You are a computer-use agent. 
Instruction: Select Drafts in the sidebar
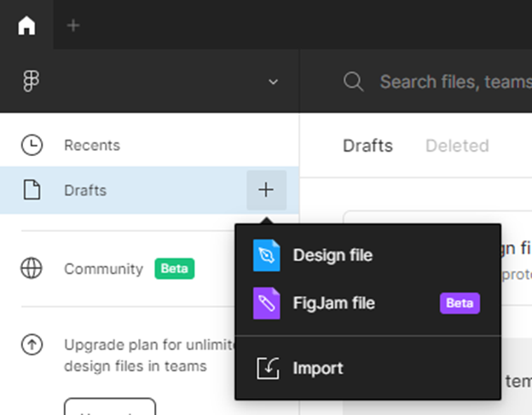[149, 190]
